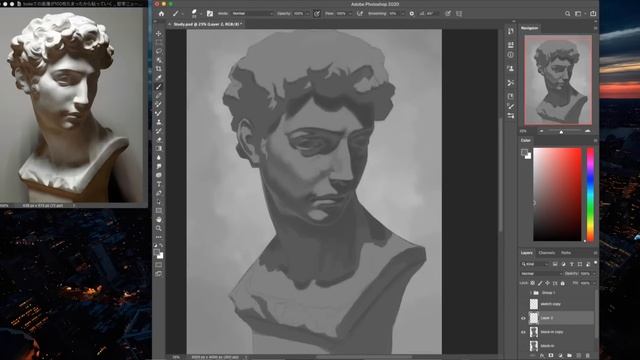Create a new group folder icon
The width and height of the screenshot is (640, 360).
(x=569, y=356)
